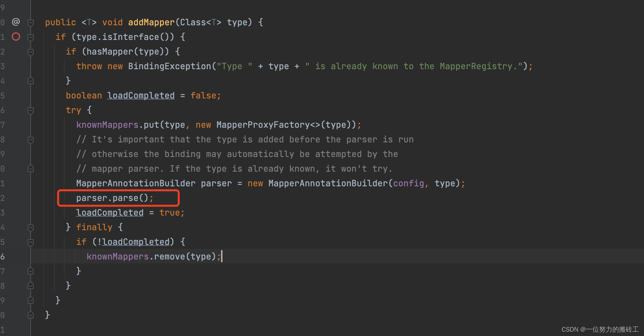Click !loadCompleted in the if condition
The image size is (644, 336).
tap(133, 242)
